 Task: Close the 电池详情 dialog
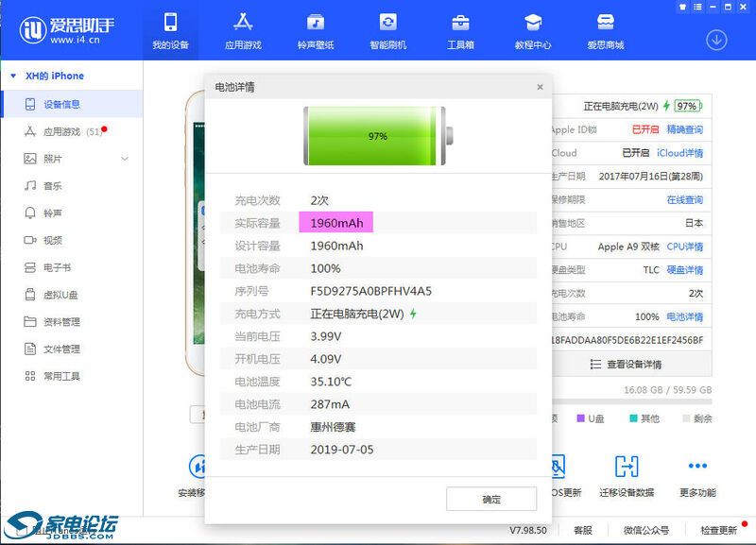(540, 87)
